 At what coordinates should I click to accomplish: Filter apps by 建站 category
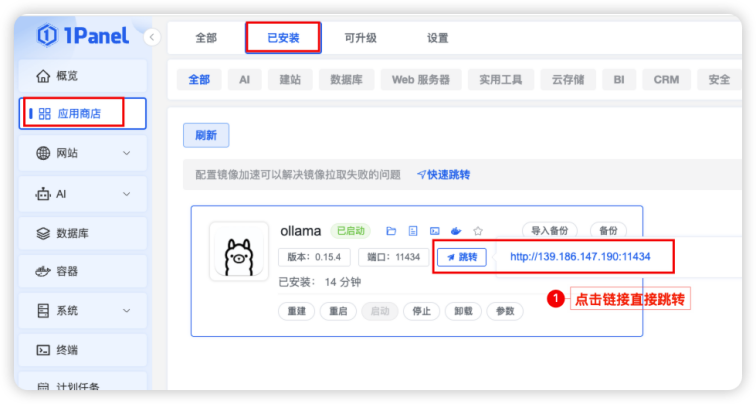click(290, 80)
